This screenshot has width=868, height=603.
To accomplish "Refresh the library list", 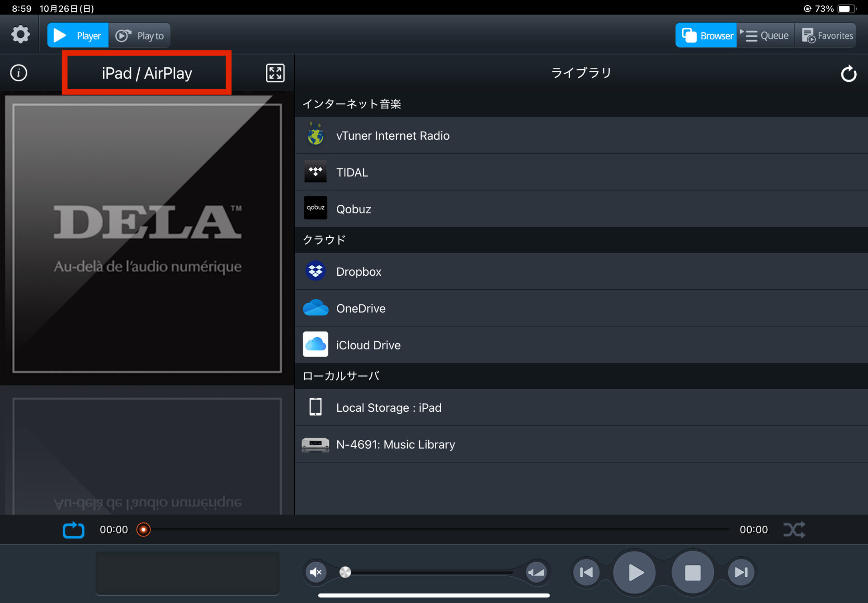I will (848, 74).
